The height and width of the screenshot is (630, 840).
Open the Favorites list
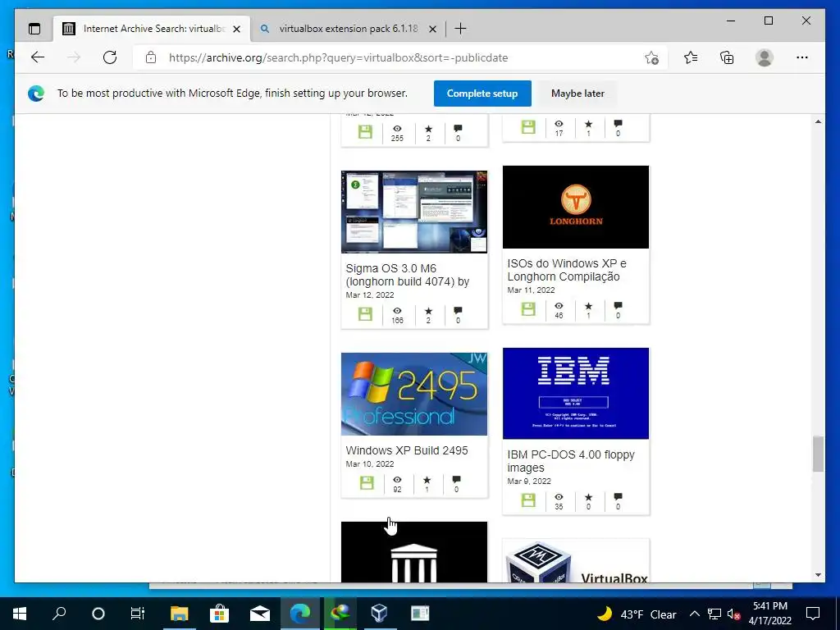click(691, 57)
